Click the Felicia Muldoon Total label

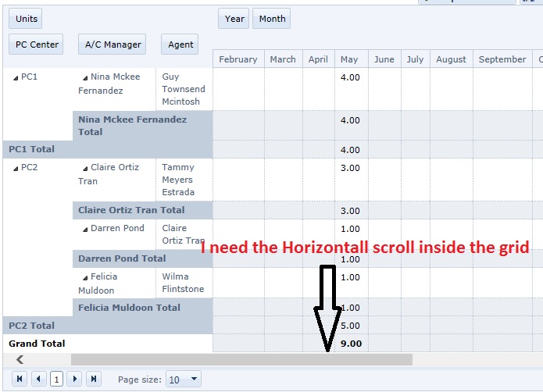tap(129, 308)
